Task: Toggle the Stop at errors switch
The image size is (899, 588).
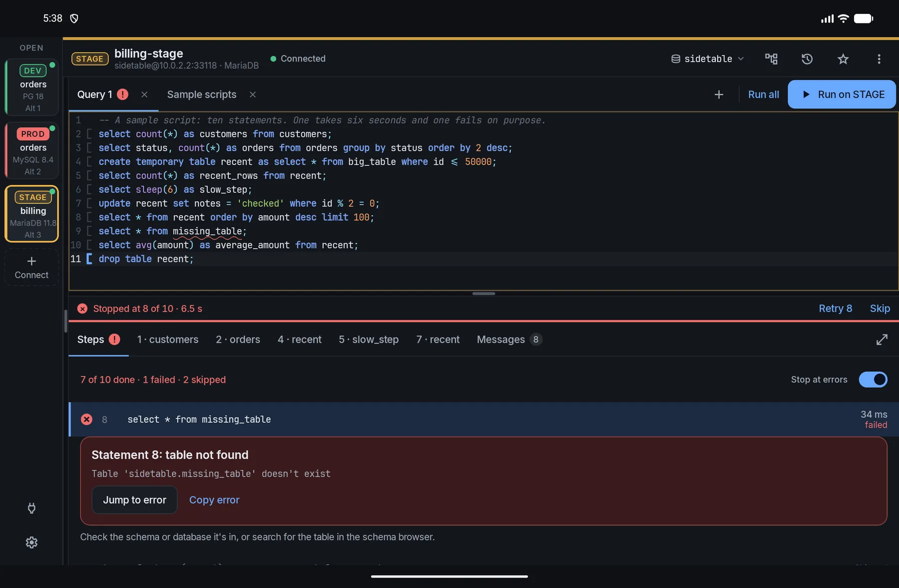Action: coord(873,379)
